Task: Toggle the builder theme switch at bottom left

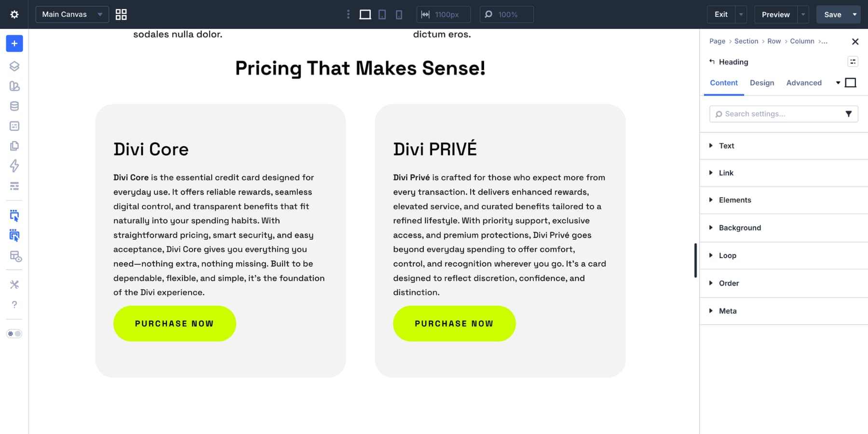Action: (x=14, y=333)
